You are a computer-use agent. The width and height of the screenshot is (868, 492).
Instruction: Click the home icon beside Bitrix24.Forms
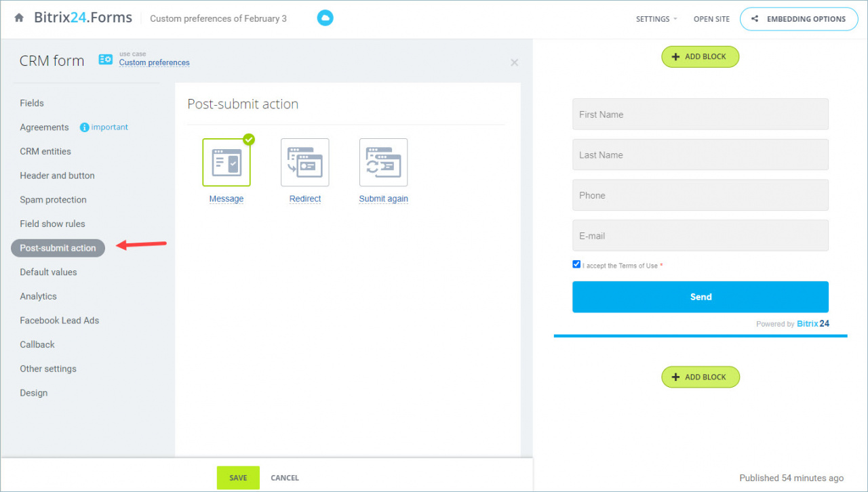point(19,18)
